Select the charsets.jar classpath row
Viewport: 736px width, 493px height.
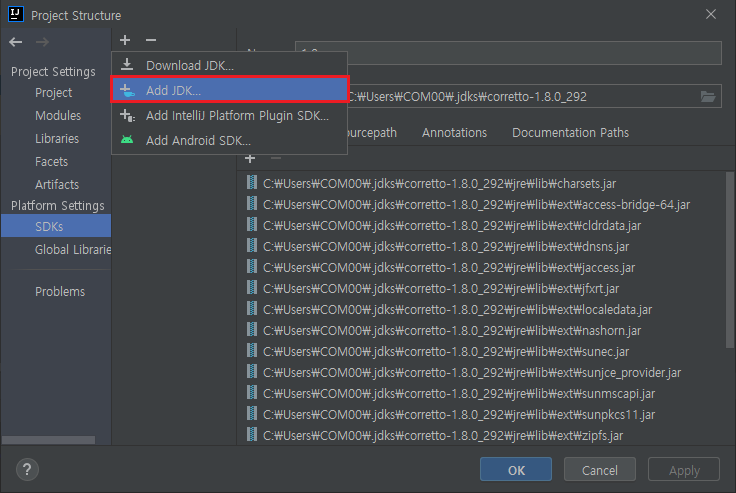(x=480, y=183)
